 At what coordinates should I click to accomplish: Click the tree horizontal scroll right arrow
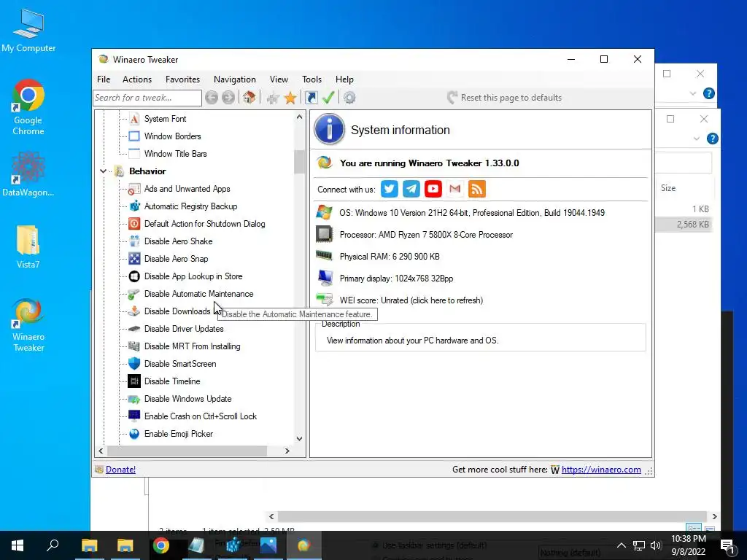[287, 451]
